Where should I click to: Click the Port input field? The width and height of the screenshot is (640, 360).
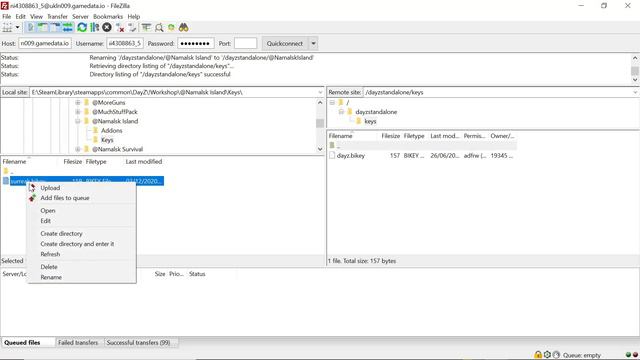point(246,43)
